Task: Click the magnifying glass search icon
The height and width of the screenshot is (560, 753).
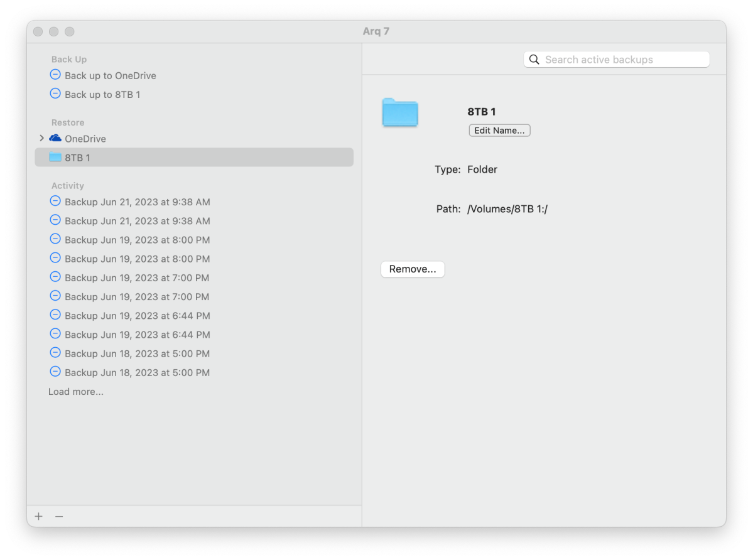Action: [x=534, y=60]
